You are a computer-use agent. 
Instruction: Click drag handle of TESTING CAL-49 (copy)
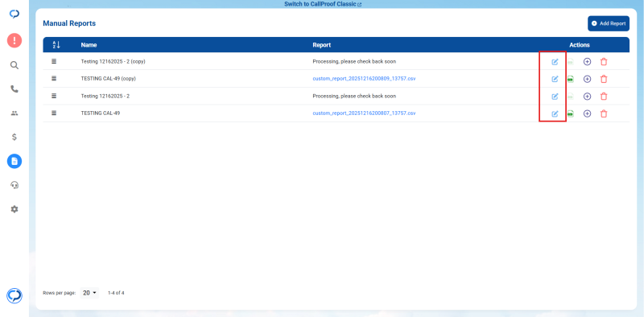[x=54, y=78]
